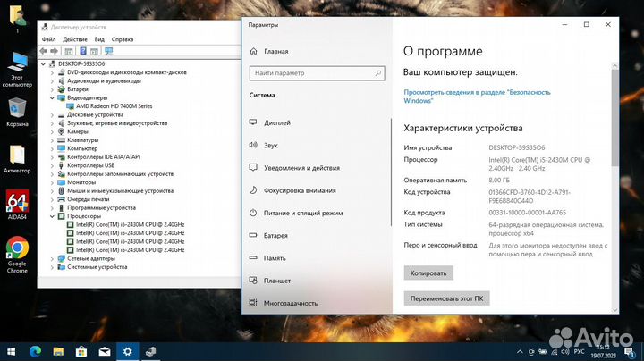
Task: Open Microsoft Store from taskbar
Action: 81,351
